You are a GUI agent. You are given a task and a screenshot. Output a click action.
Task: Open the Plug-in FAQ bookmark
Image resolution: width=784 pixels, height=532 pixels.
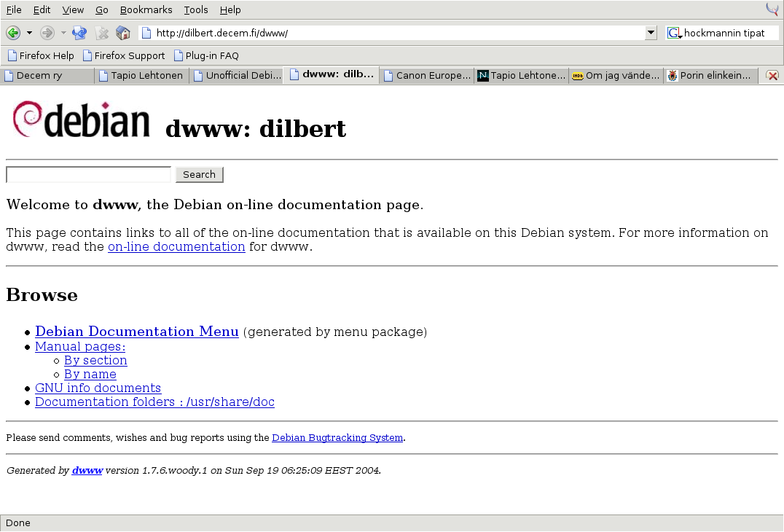(x=206, y=55)
